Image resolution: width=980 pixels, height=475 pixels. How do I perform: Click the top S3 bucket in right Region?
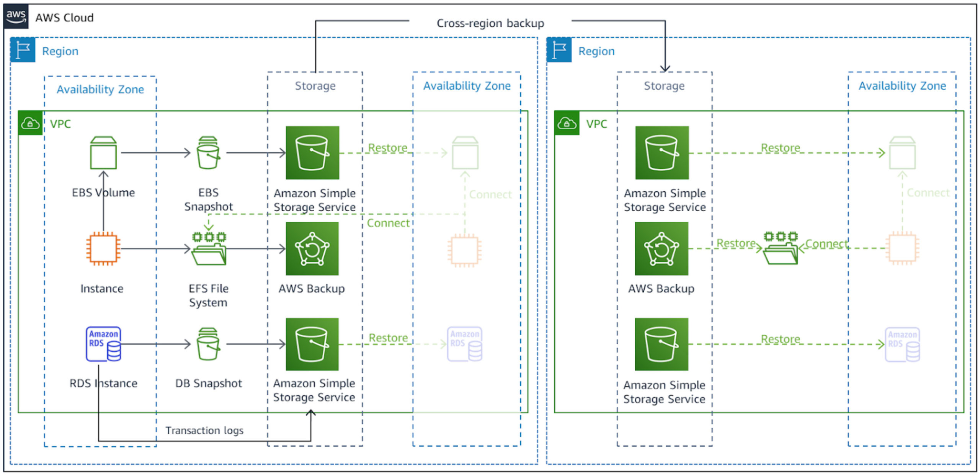662,153
